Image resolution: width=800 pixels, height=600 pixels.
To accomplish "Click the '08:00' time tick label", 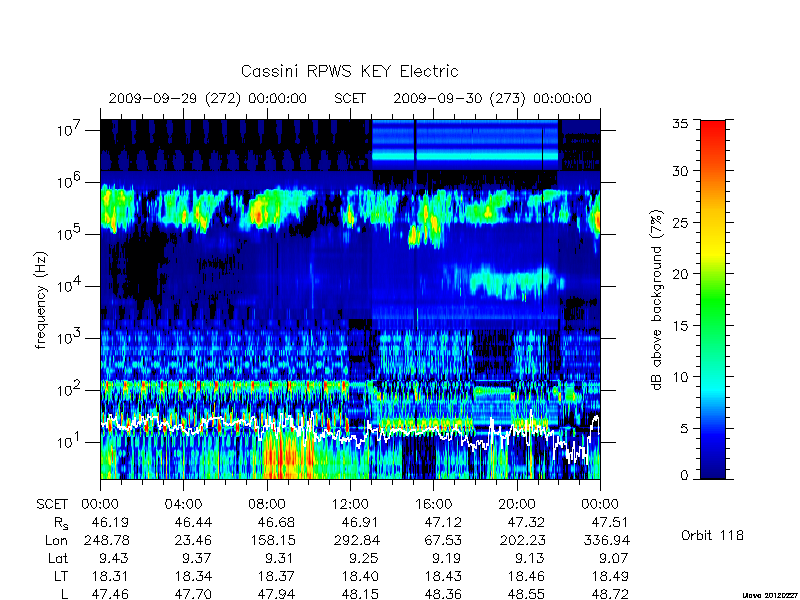I will pyautogui.click(x=267, y=504).
